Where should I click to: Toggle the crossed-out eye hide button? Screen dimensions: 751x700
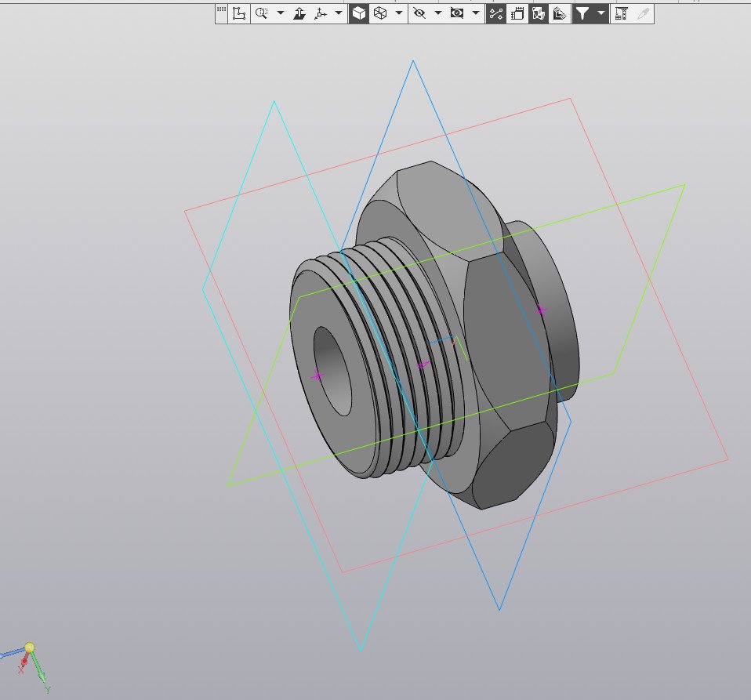pos(419,13)
